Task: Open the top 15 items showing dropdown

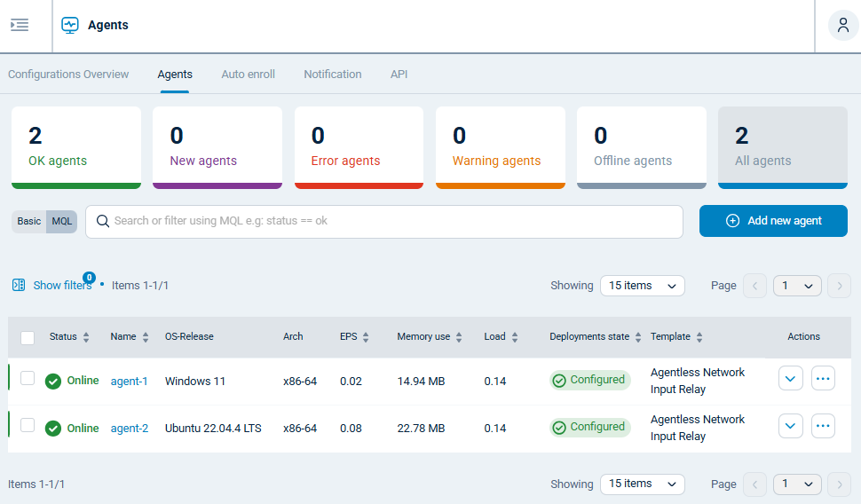Action: 642,286
